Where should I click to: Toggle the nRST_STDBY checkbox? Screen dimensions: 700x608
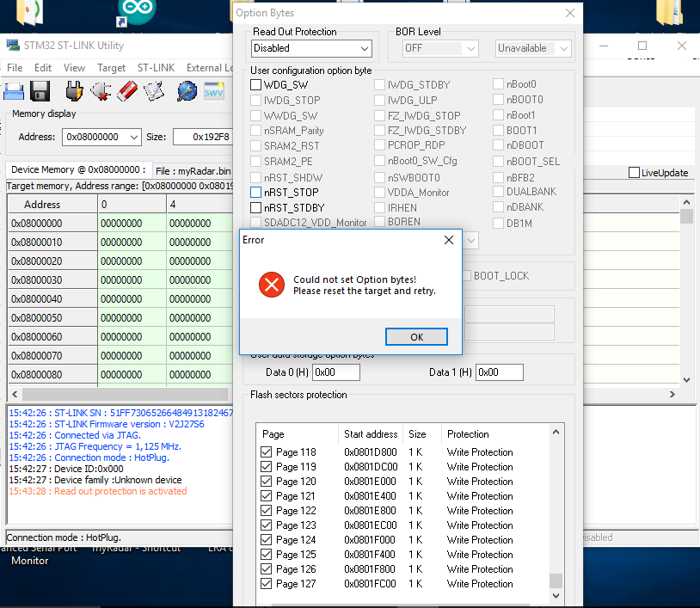(255, 208)
